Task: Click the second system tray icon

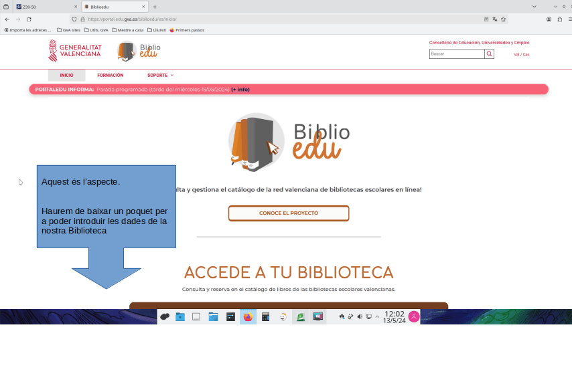Action: pos(350,316)
